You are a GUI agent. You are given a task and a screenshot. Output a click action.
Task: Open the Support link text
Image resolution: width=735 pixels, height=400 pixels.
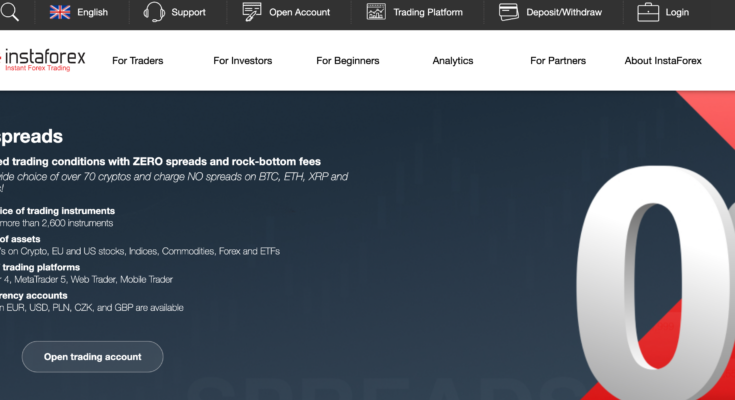tap(188, 12)
